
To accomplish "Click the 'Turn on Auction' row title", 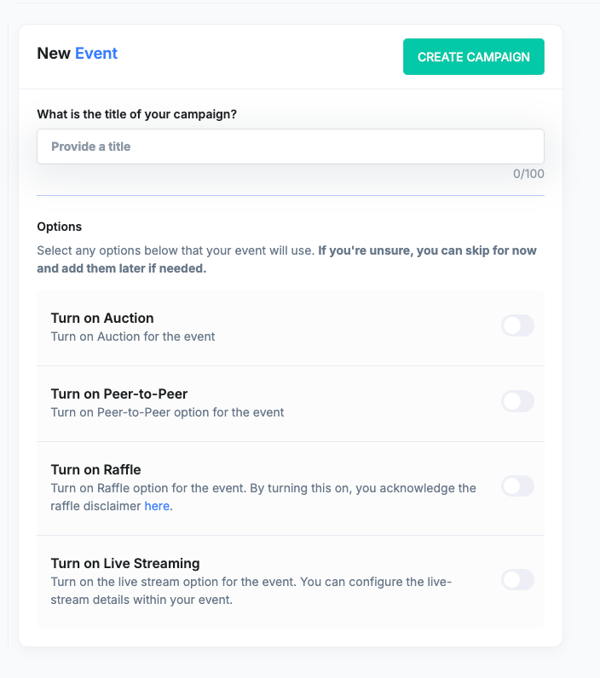I will 102,318.
